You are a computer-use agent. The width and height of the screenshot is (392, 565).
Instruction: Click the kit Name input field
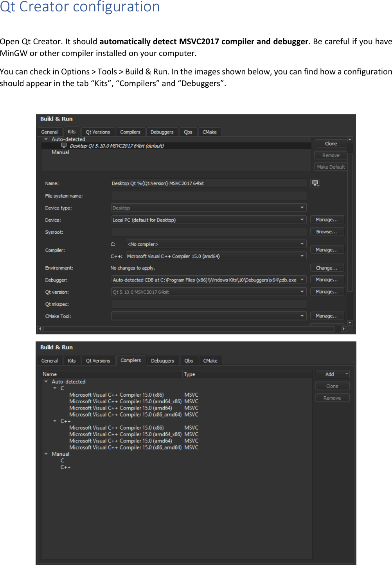209,183
